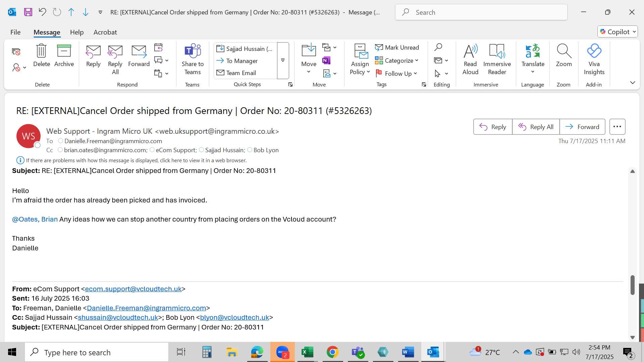Share this email to Teams

tap(193, 60)
